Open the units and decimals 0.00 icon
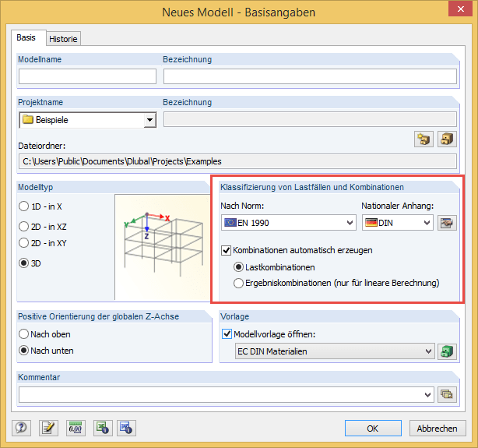This screenshot has height=448, width=478. tap(76, 428)
